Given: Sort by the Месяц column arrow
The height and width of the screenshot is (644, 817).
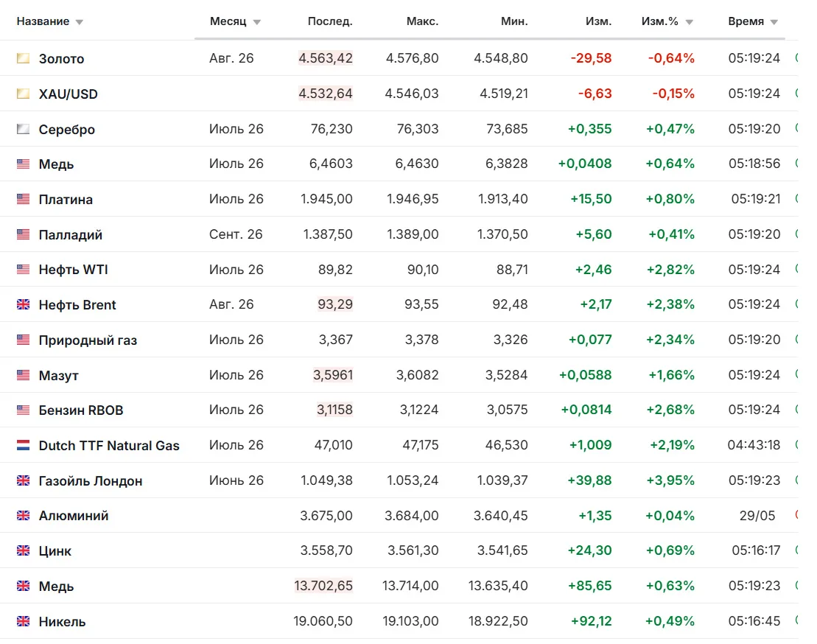Looking at the screenshot, I should pos(257,22).
